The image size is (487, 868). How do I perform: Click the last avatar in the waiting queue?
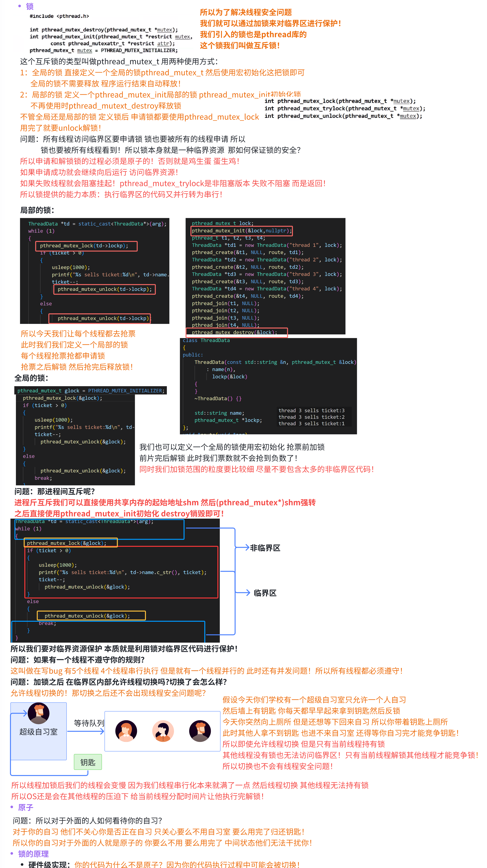tap(200, 731)
